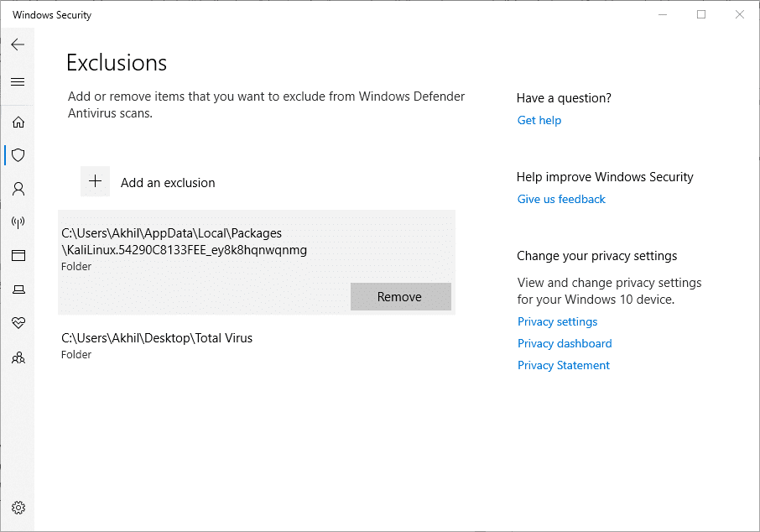The width and height of the screenshot is (760, 532).
Task: Open Family options icon
Action: pos(18,357)
